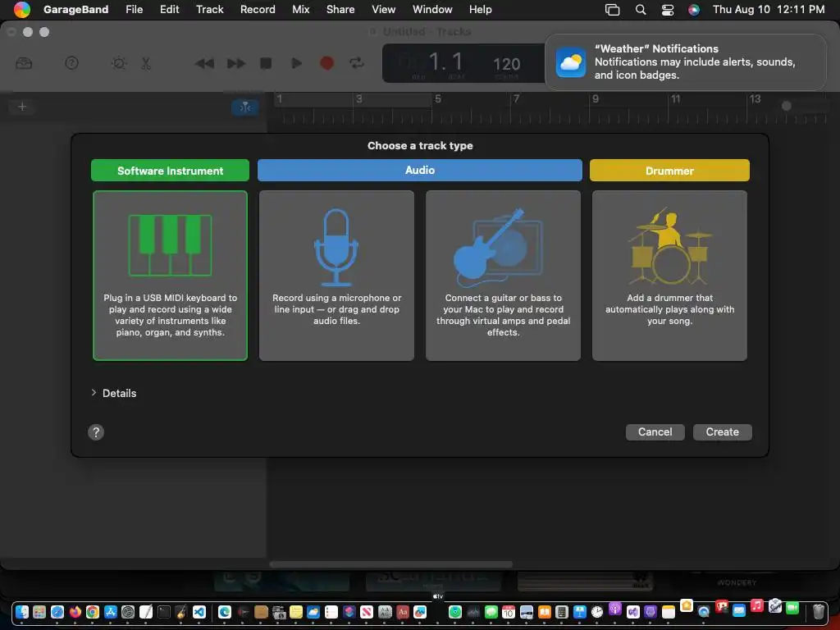Open Safari from the Dock

[x=57, y=612]
